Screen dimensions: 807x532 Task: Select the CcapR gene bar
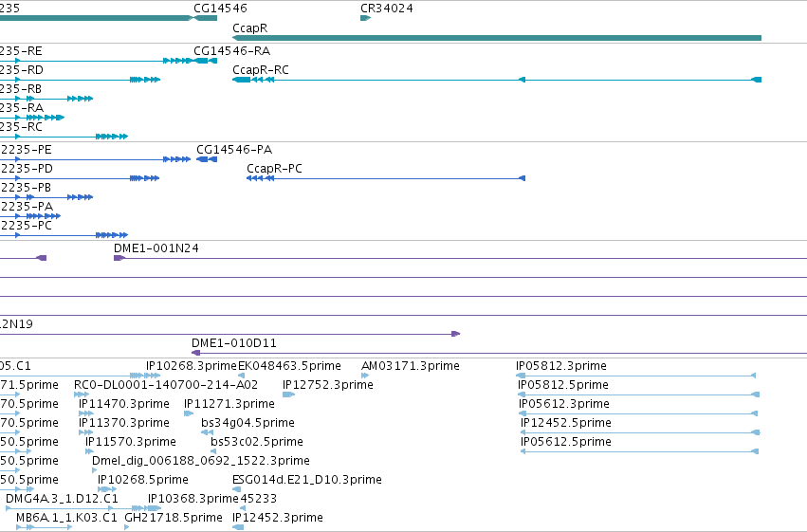point(497,38)
